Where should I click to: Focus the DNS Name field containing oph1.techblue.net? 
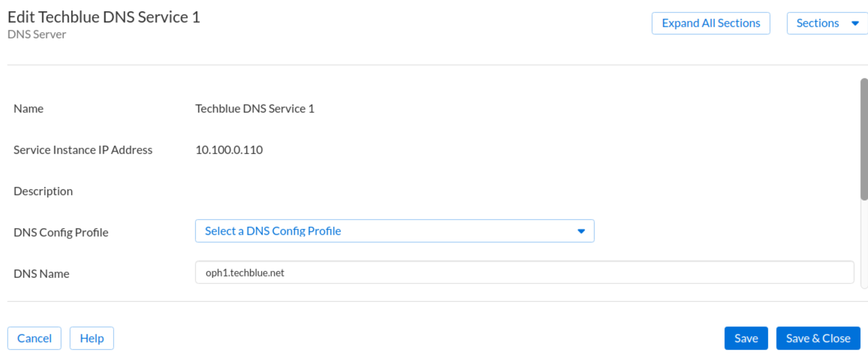524,273
